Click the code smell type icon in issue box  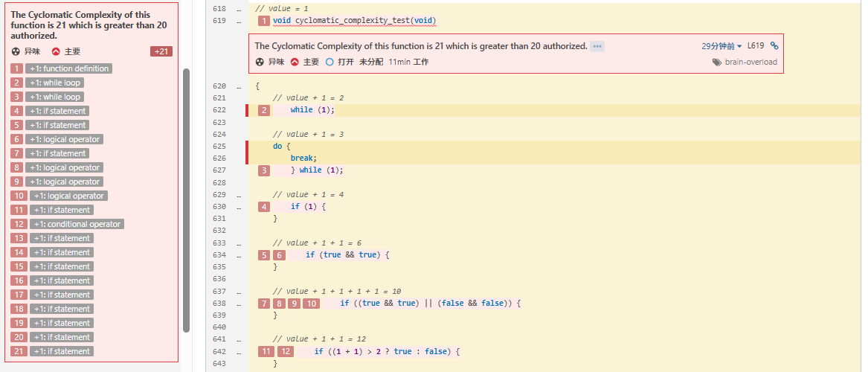pyautogui.click(x=259, y=62)
